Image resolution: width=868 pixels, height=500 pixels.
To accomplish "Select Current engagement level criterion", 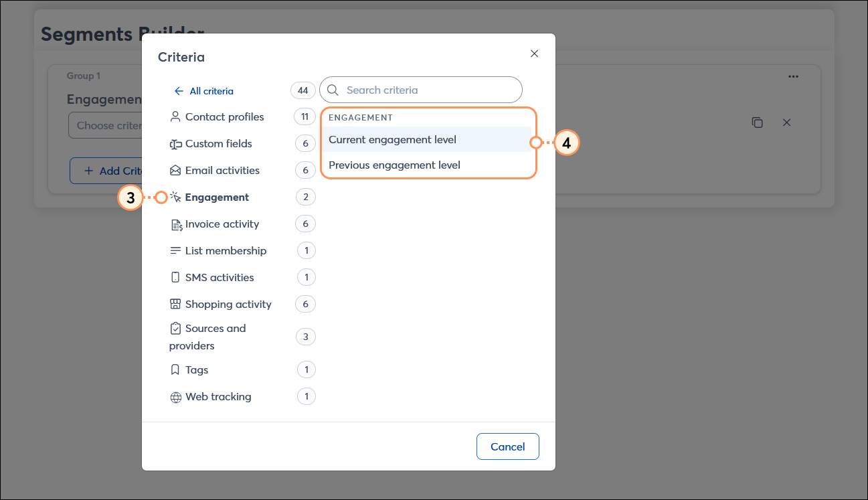I will pyautogui.click(x=392, y=140).
